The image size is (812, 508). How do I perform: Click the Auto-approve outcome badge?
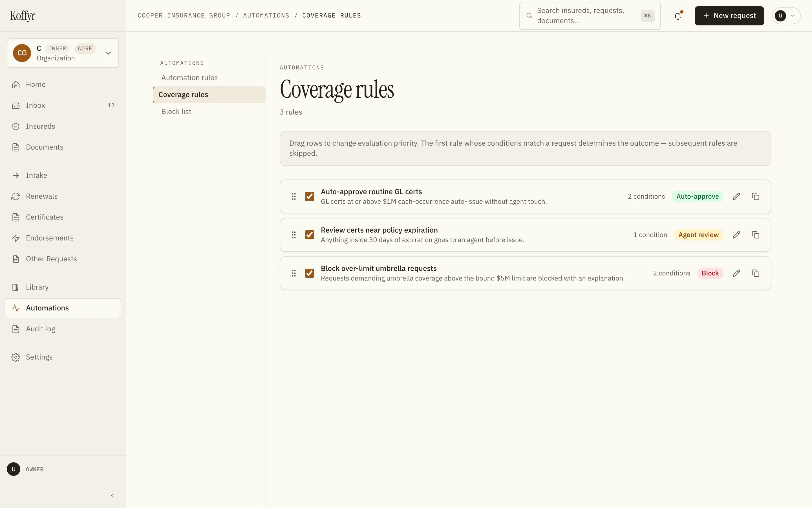[697, 196]
